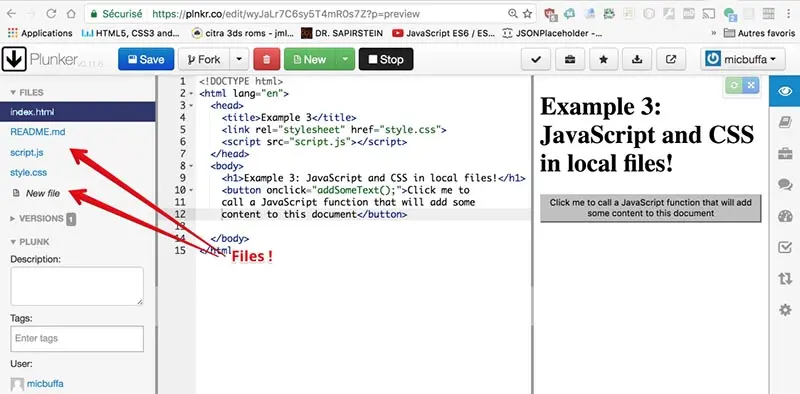
Task: Open the micbuffa user profile link
Action: coord(45,384)
